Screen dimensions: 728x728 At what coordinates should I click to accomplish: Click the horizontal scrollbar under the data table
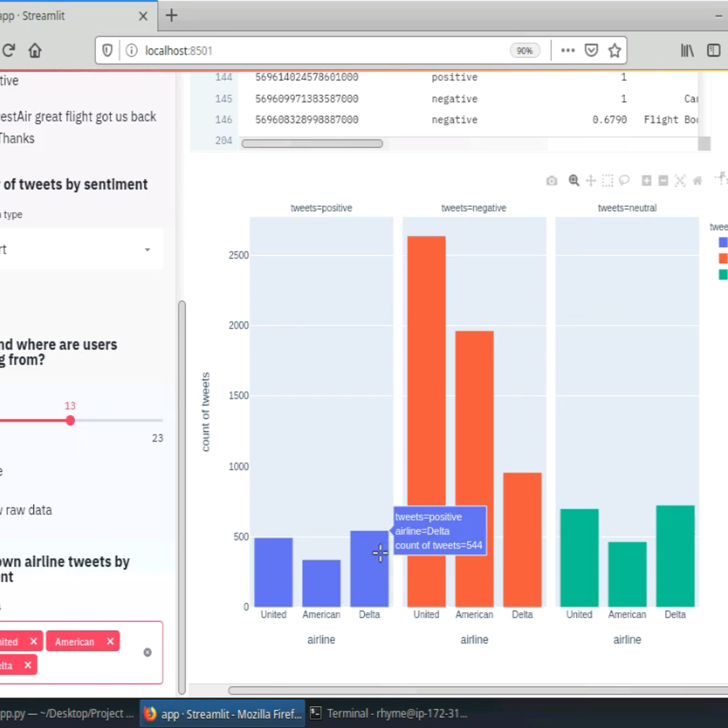click(312, 143)
